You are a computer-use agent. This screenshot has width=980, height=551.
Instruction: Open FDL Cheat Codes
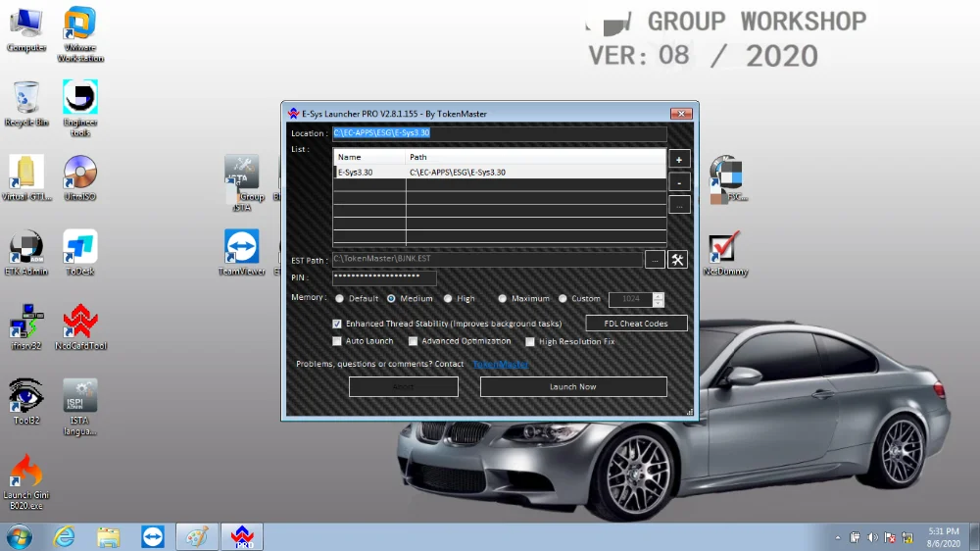click(636, 324)
